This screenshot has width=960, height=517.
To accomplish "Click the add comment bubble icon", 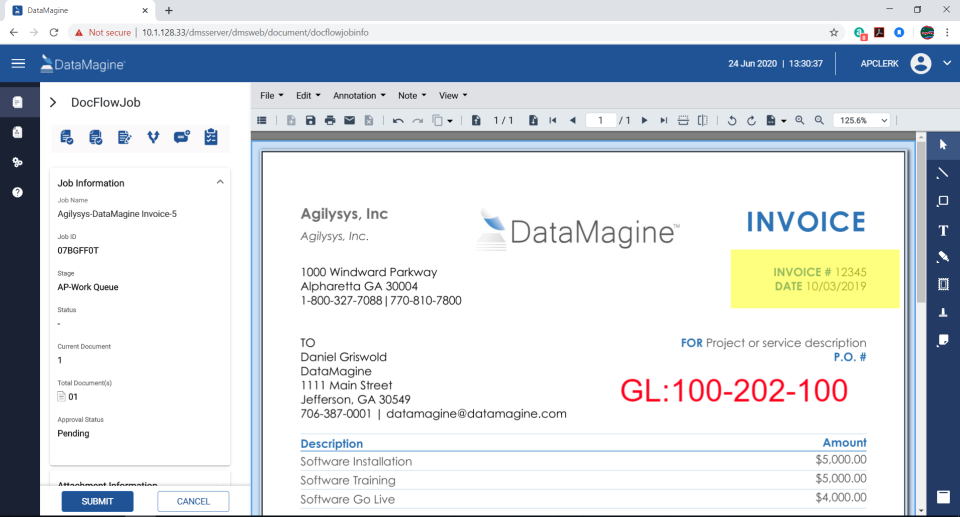I will pos(182,137).
